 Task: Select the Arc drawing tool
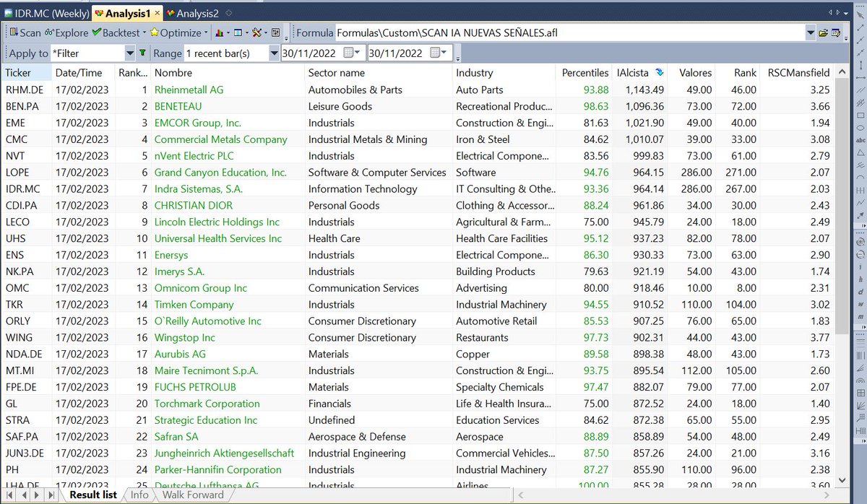(x=859, y=177)
